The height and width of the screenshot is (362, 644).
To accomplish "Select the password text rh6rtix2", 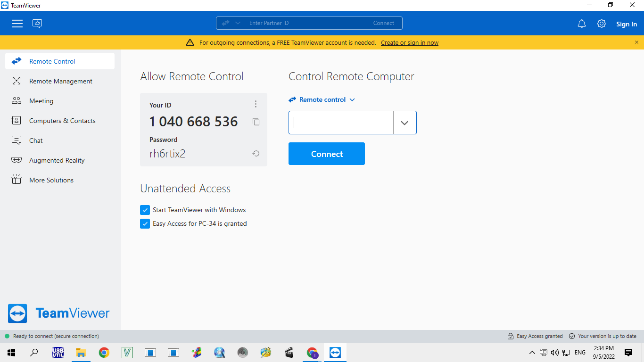I will [167, 154].
